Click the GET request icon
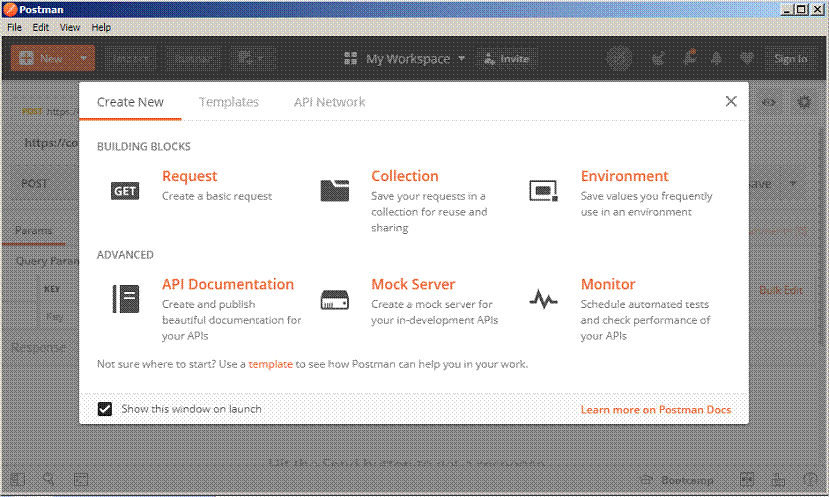The width and height of the screenshot is (829, 497). (x=125, y=191)
